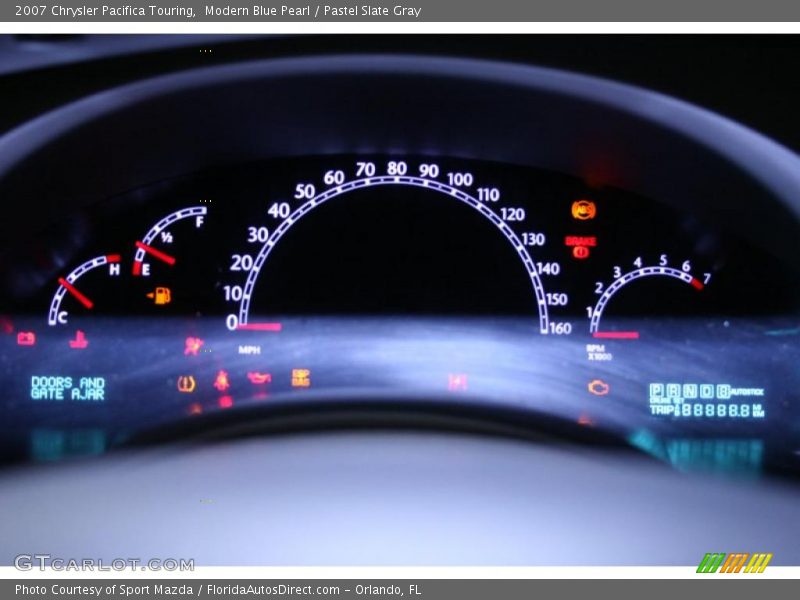Click the 130 mark on the speedometer
This screenshot has width=800, height=600.
(533, 239)
